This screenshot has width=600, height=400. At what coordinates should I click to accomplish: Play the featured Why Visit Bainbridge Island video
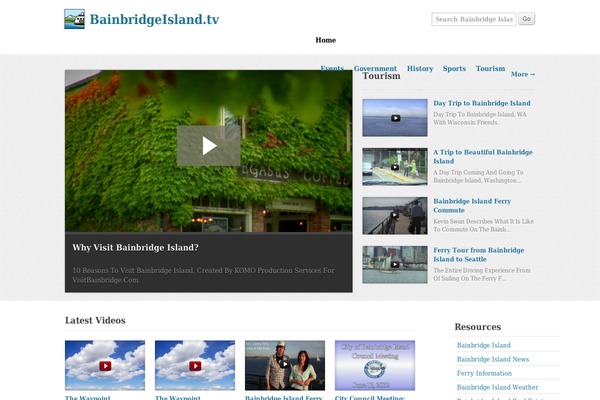pyautogui.click(x=209, y=146)
